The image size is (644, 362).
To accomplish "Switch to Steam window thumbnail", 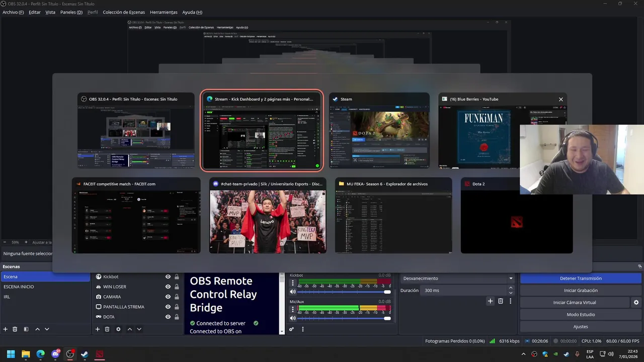I will 379,131.
